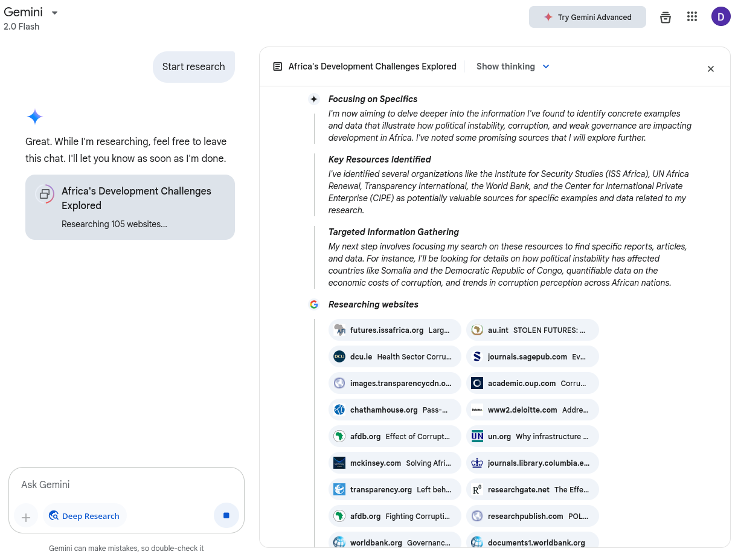Open the chathamhouse.org source chip

[395, 410]
